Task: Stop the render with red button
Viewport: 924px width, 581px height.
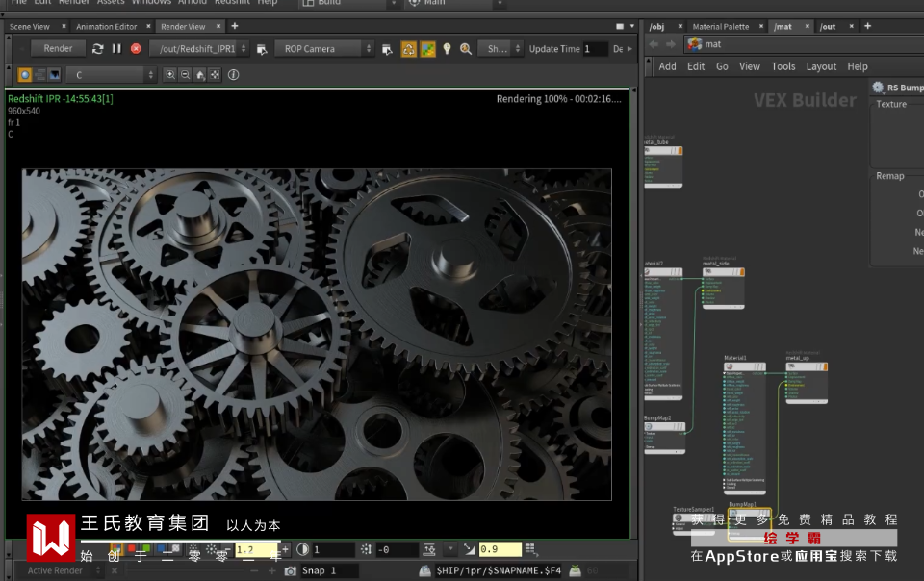Action: [x=136, y=48]
